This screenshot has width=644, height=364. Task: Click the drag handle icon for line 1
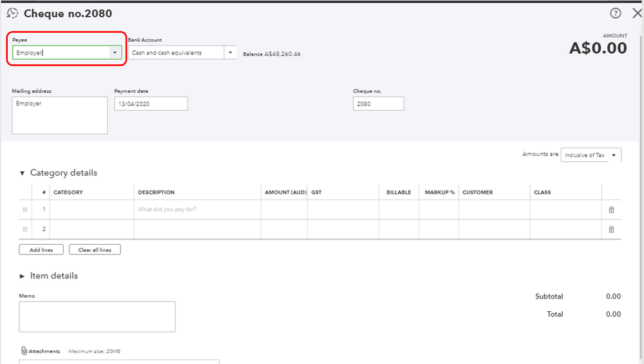pyautogui.click(x=25, y=210)
